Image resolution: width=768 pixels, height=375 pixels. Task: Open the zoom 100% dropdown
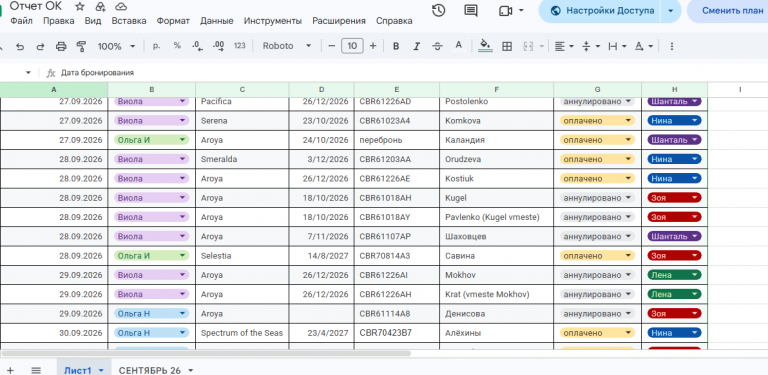coord(117,47)
